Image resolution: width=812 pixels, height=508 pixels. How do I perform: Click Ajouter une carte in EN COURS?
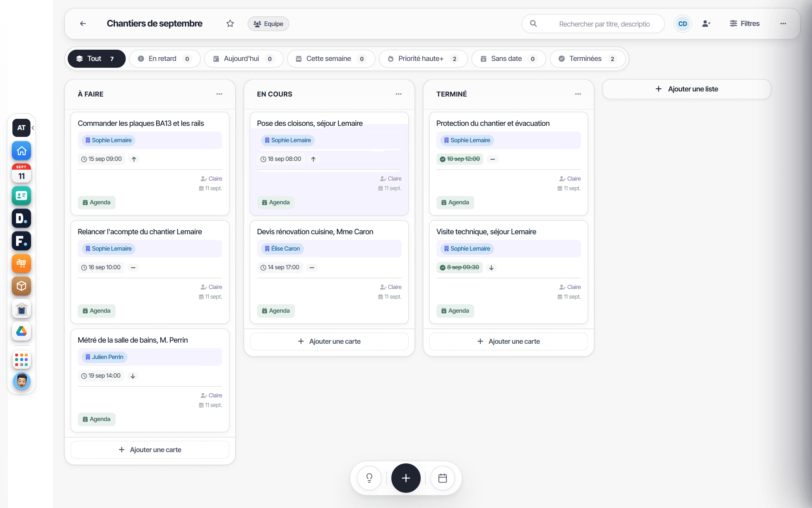[329, 341]
